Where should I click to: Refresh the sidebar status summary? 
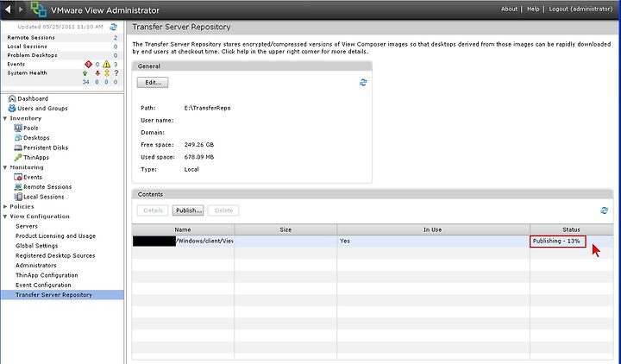113,27
